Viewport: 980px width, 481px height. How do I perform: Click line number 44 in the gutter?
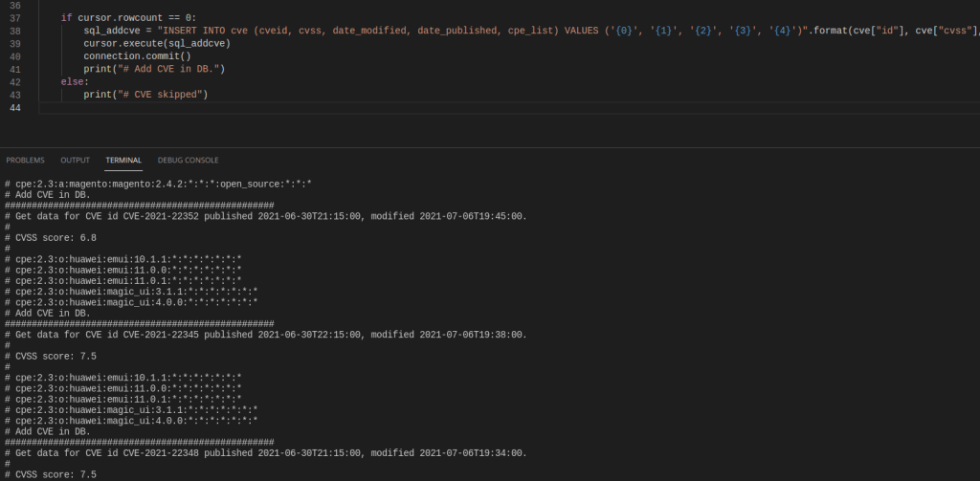[14, 108]
